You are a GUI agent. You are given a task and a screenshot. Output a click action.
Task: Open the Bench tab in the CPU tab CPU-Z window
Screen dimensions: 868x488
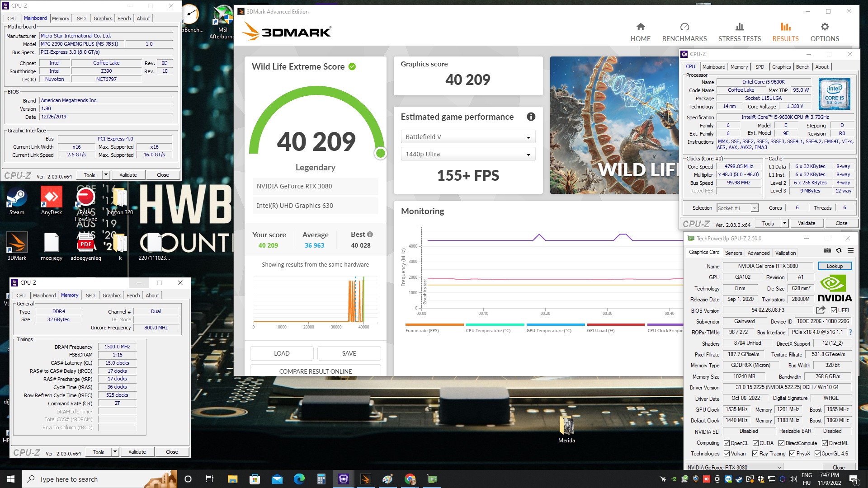(802, 67)
